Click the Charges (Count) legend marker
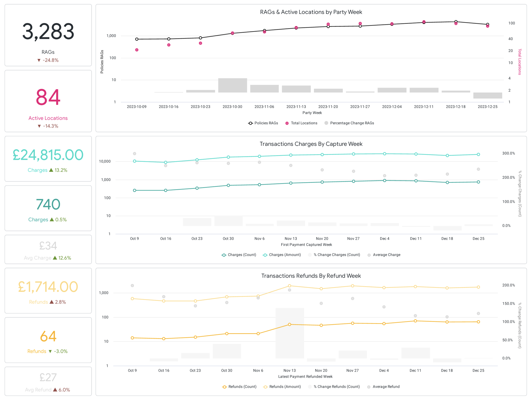532x399 pixels. [224, 255]
